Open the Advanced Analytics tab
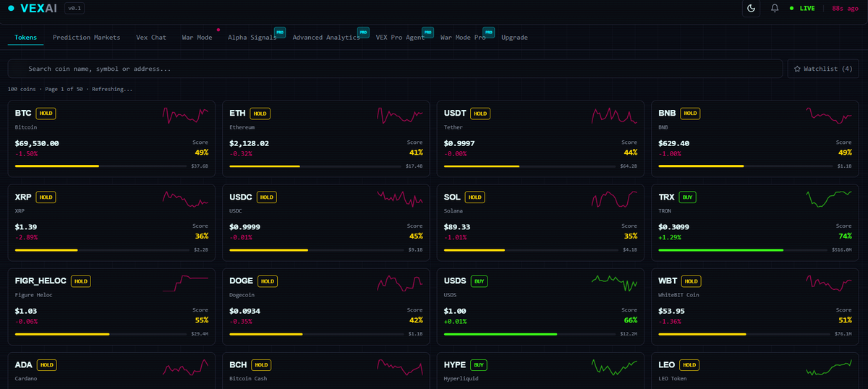868x389 pixels. coord(326,38)
